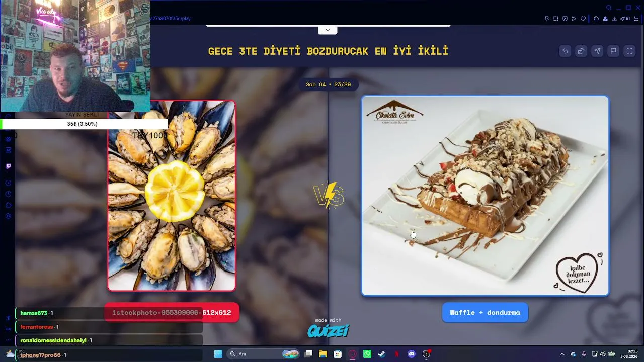The image size is (644, 362).
Task: Open the Windows Start menu
Action: [x=218, y=354]
